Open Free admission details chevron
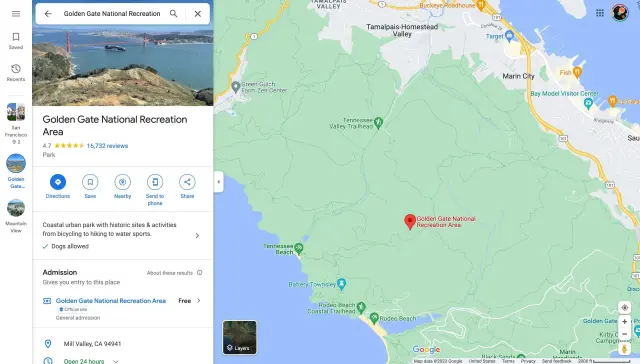640x364 pixels. click(x=199, y=301)
